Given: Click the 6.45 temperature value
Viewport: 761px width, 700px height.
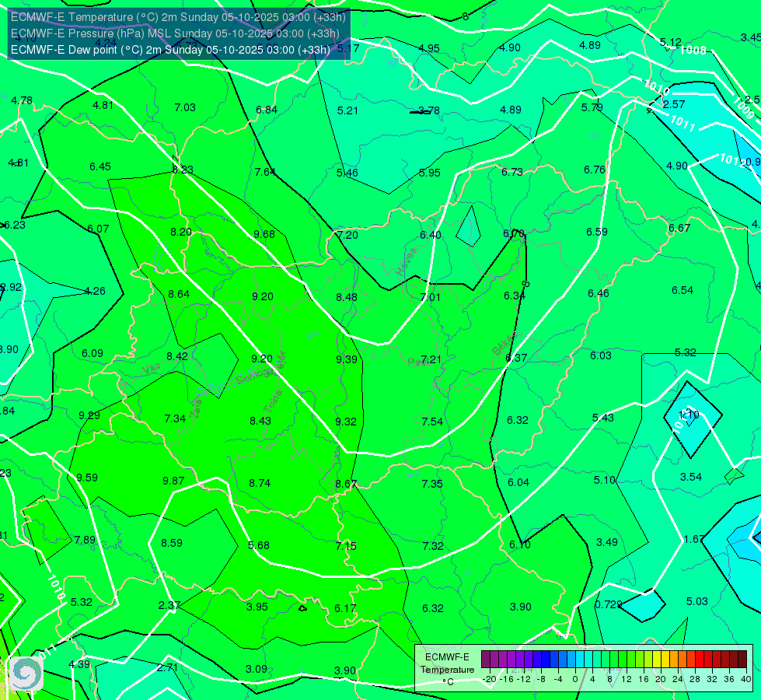Looking at the screenshot, I should [100, 166].
